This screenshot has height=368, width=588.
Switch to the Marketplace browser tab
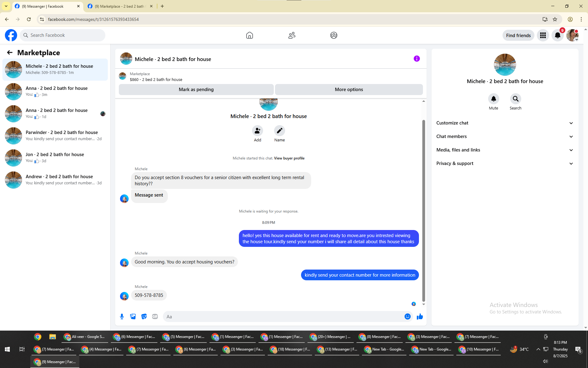[x=119, y=6]
